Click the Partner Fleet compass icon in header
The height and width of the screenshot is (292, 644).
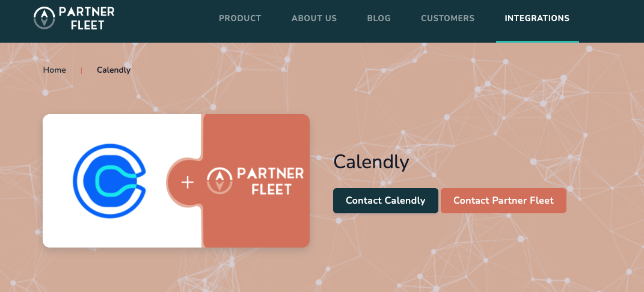coord(44,18)
